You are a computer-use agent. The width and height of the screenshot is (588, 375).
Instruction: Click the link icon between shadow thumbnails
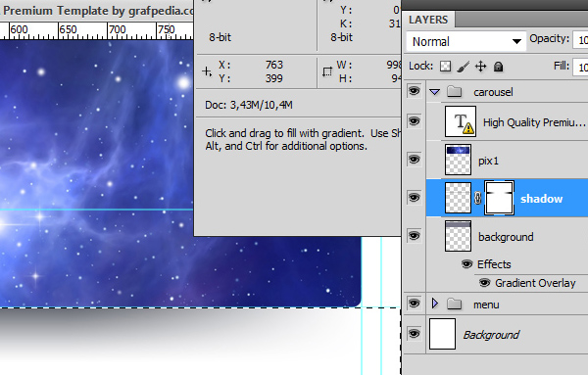point(478,198)
